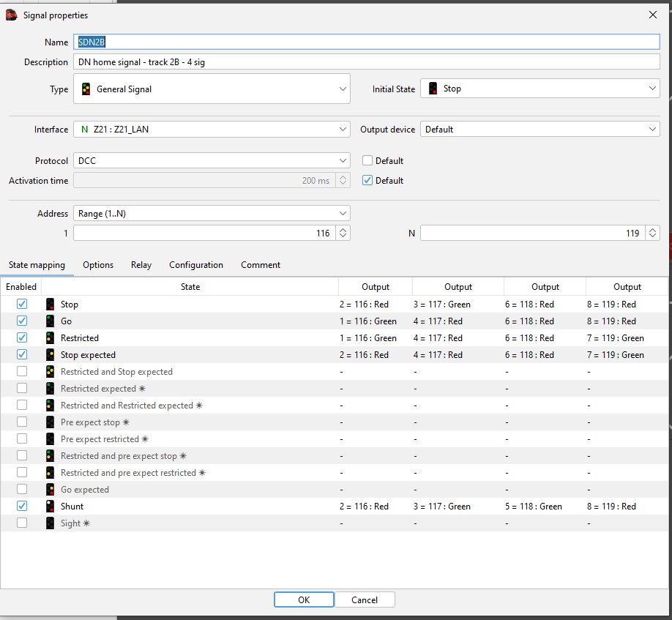672x620 pixels.
Task: Click the Stop expected signal icon
Action: pyautogui.click(x=50, y=355)
